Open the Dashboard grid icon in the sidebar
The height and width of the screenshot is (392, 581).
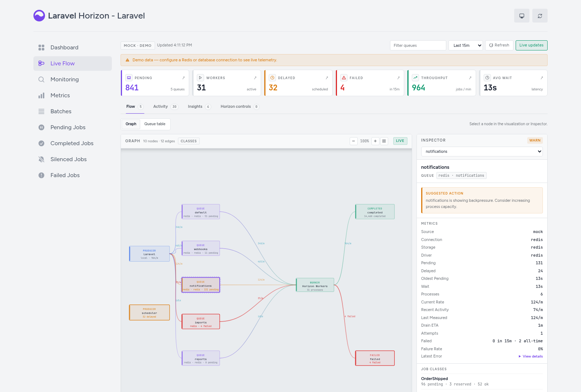pos(41,48)
